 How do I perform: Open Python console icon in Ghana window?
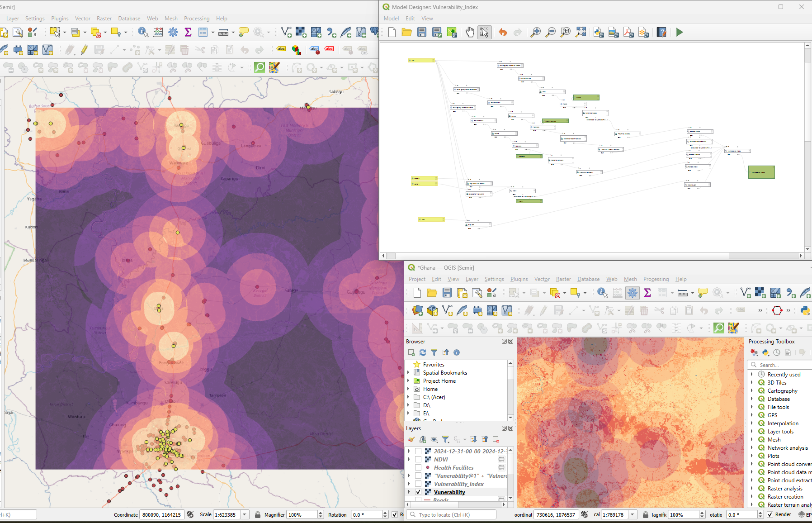pos(805,310)
